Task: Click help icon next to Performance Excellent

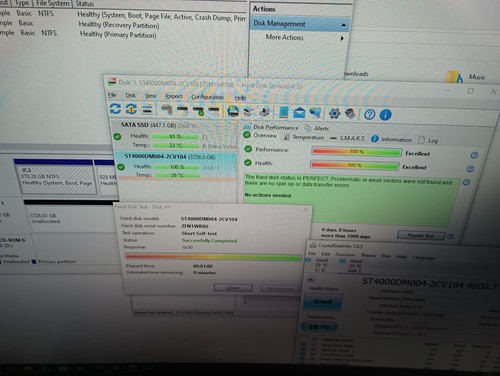Action: tap(474, 155)
